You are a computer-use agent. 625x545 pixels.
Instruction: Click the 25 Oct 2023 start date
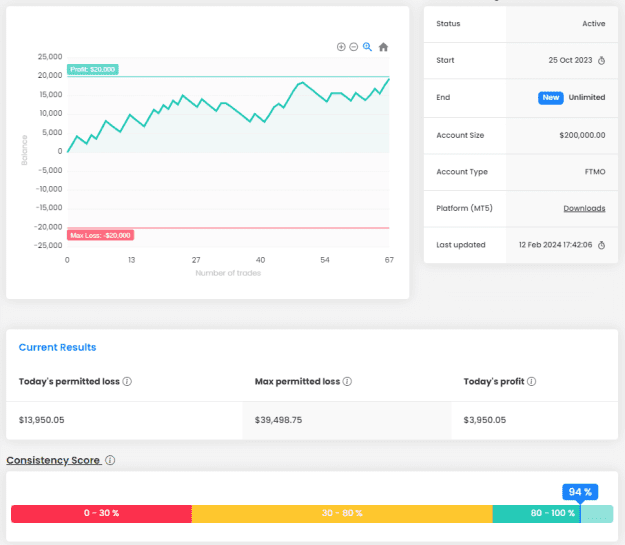(570, 60)
